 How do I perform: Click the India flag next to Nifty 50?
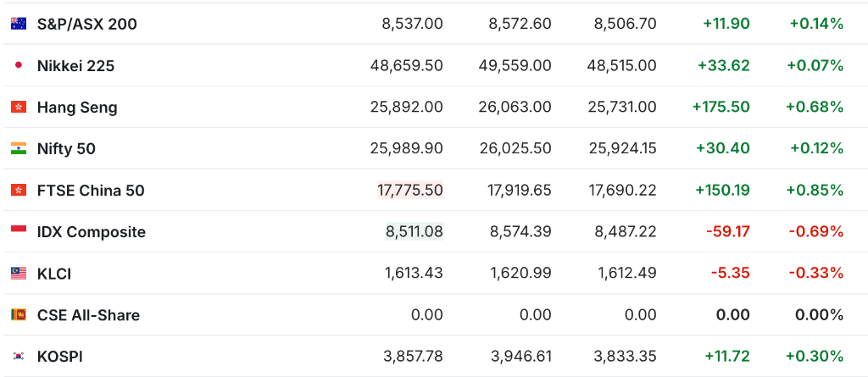[x=19, y=148]
